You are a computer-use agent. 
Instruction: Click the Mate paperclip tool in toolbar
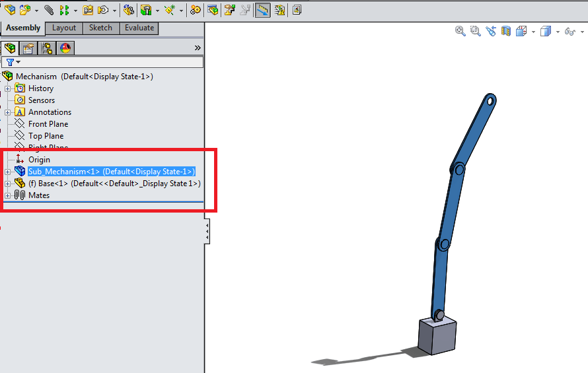point(49,10)
